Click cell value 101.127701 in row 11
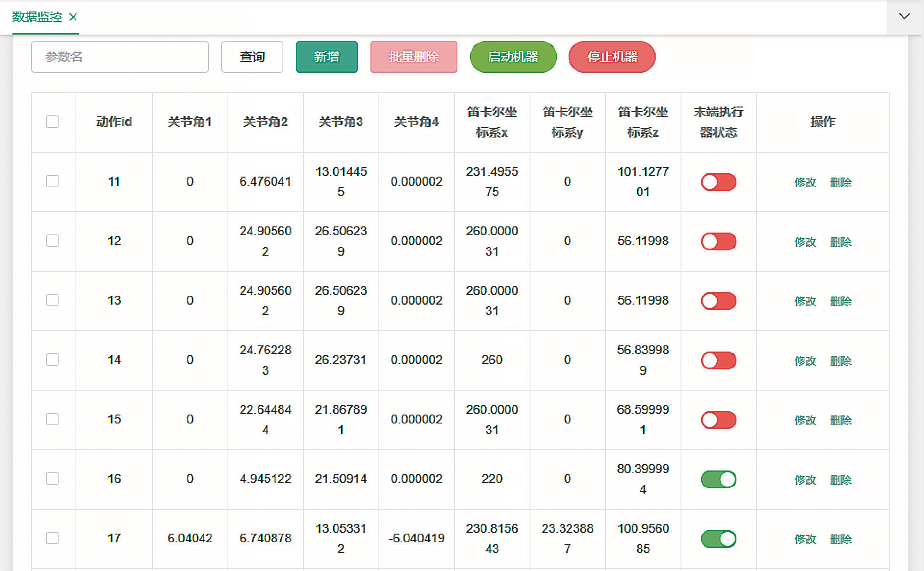 pyautogui.click(x=643, y=182)
